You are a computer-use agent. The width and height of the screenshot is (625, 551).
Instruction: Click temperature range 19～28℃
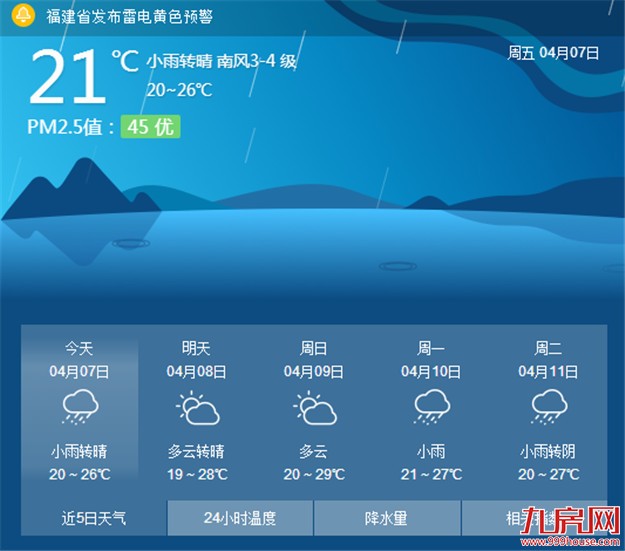click(x=197, y=474)
